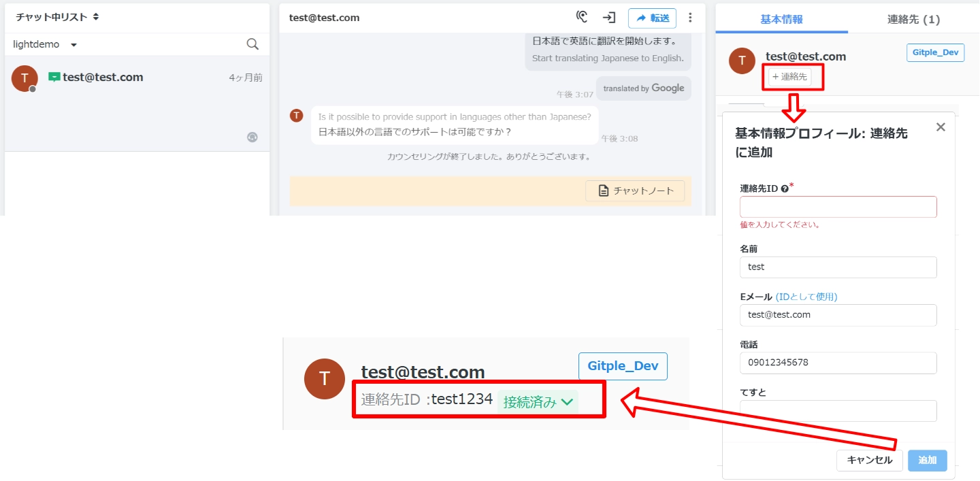Click the test@test.com chat header title
Screen dimensions: 980x481
(324, 18)
